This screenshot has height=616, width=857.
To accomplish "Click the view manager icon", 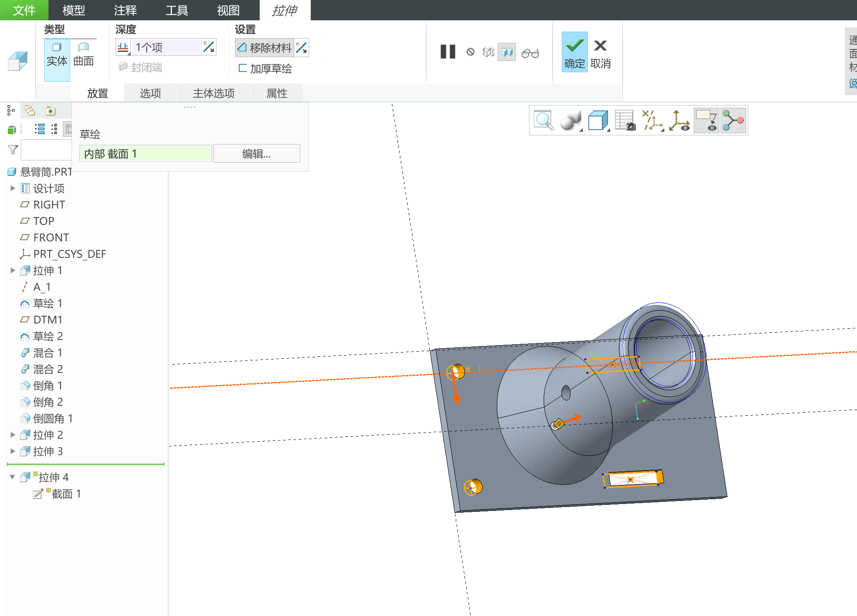I will click(625, 120).
